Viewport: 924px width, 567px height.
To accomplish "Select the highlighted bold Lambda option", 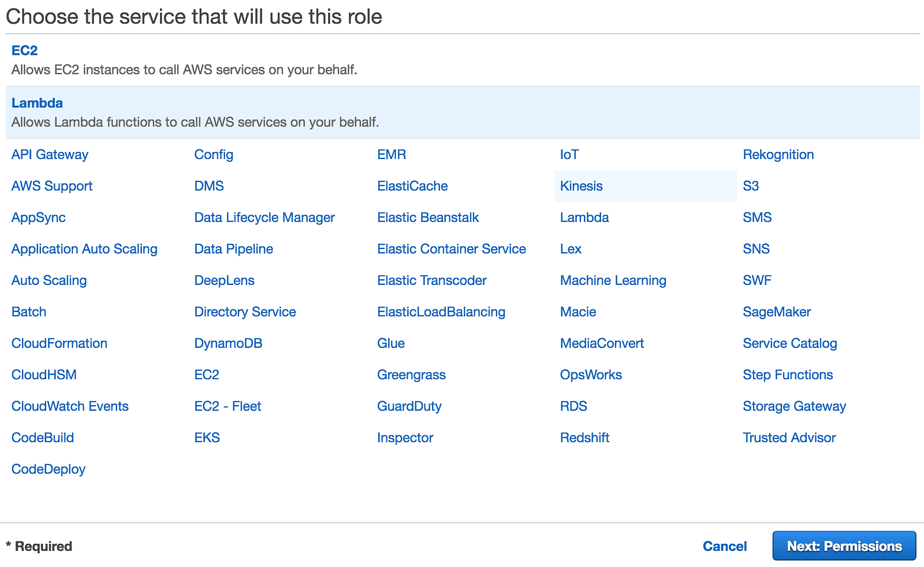I will pos(37,103).
